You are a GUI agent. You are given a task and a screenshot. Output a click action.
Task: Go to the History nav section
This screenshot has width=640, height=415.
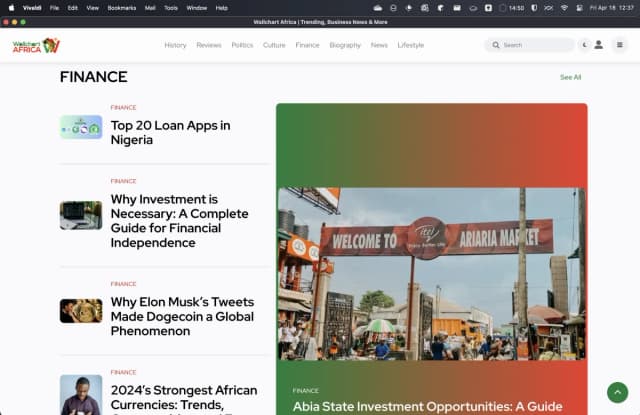[175, 45]
